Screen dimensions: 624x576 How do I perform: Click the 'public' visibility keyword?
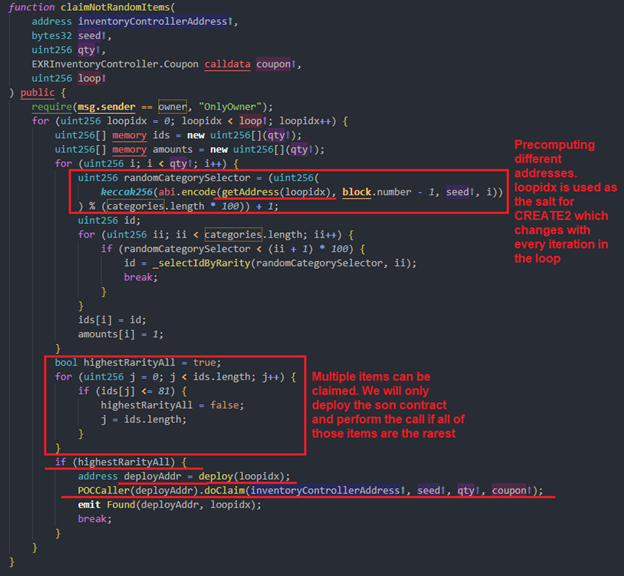click(37, 93)
